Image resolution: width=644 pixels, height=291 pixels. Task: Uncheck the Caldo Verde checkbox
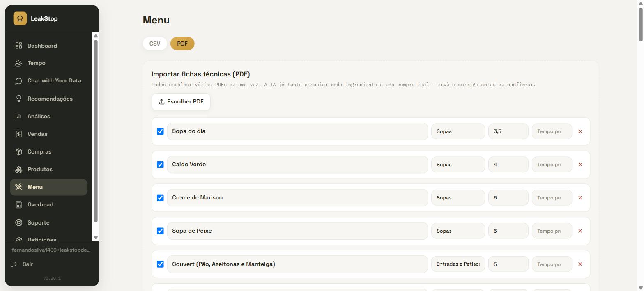(160, 165)
